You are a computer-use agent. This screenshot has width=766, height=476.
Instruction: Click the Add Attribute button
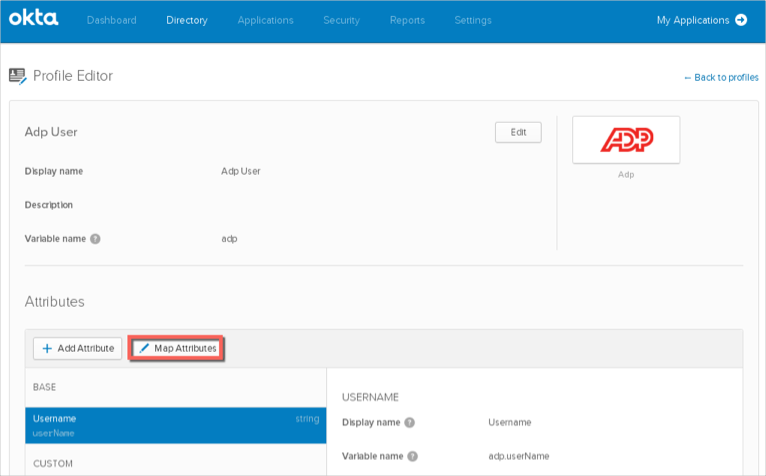pyautogui.click(x=78, y=348)
